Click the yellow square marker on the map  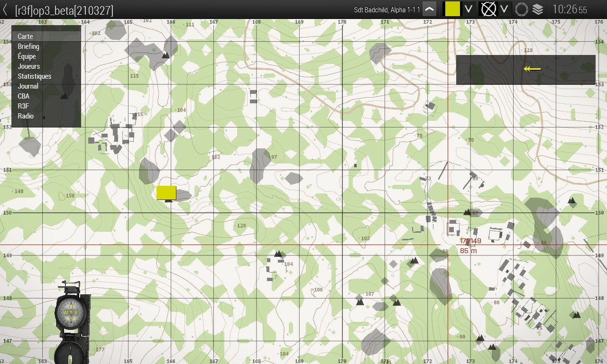point(166,193)
